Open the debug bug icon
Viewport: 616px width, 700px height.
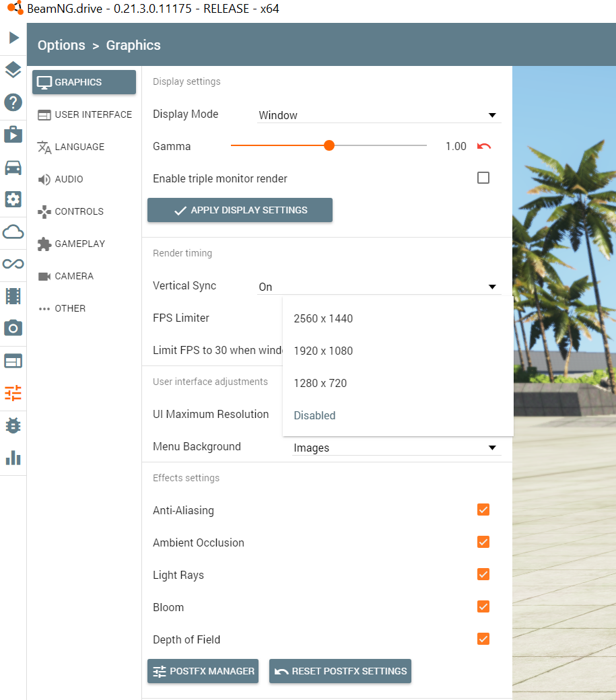click(13, 425)
